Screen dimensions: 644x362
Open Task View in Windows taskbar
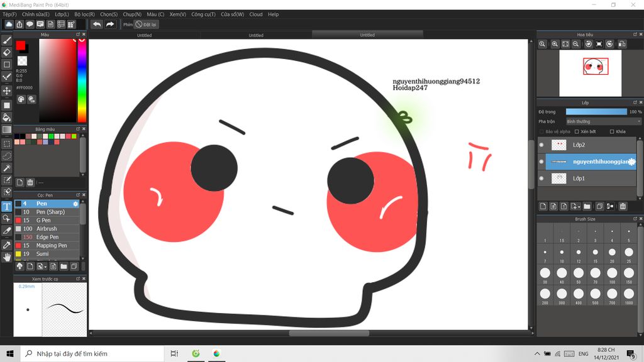pos(174,353)
